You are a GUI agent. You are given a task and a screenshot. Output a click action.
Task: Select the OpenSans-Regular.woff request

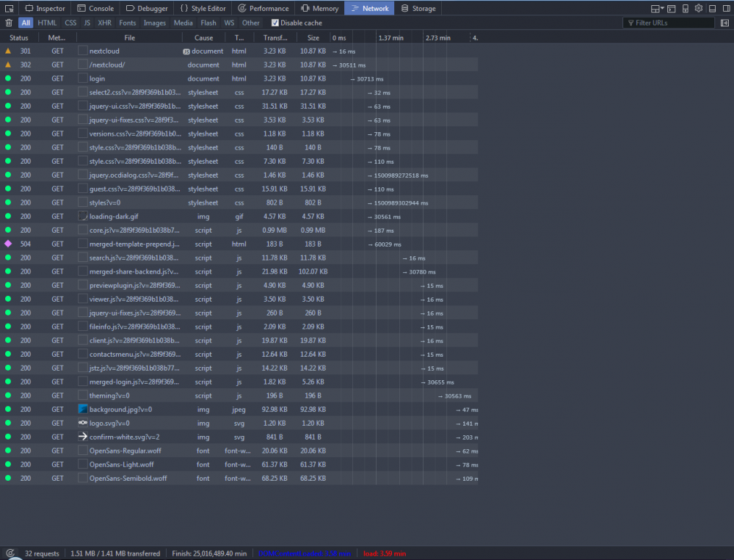239,451
